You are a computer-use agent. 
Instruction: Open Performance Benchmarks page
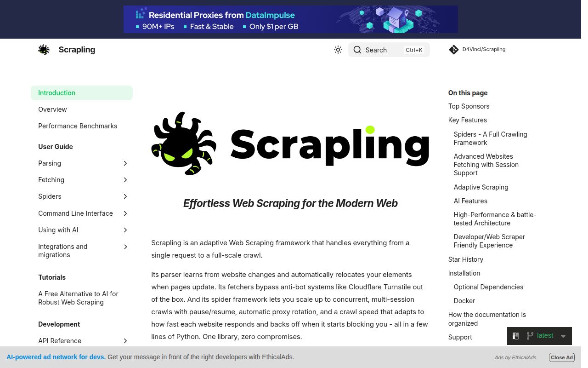click(78, 126)
